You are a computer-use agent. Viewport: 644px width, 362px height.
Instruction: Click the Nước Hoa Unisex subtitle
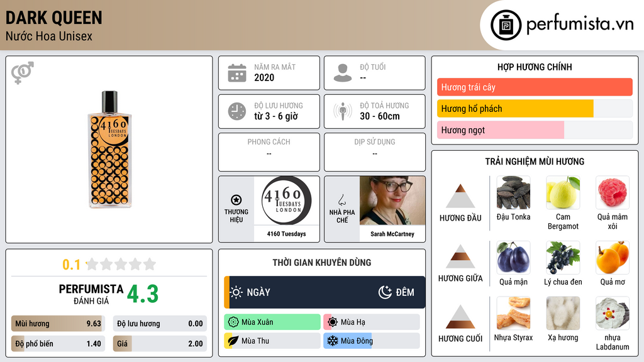pos(49,36)
